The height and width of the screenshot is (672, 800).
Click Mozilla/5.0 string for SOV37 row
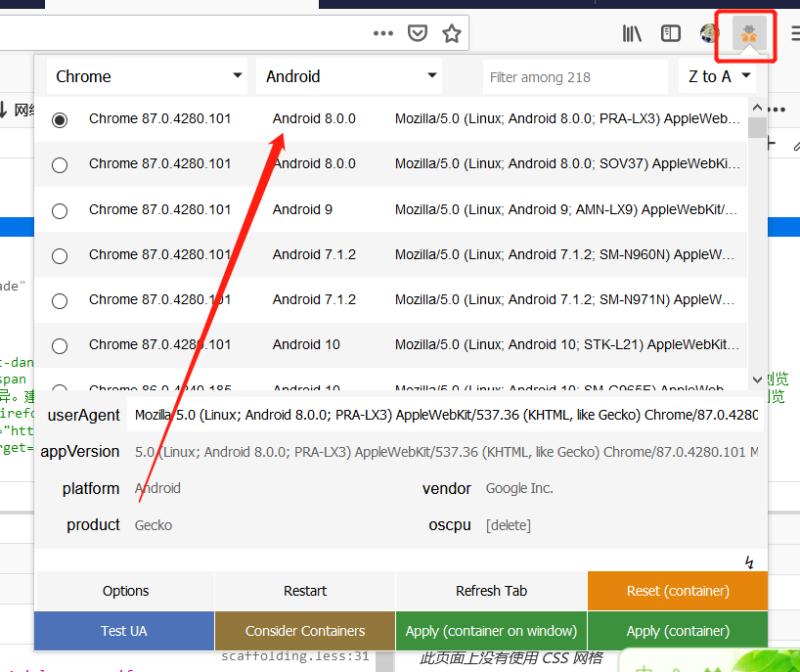[567, 163]
